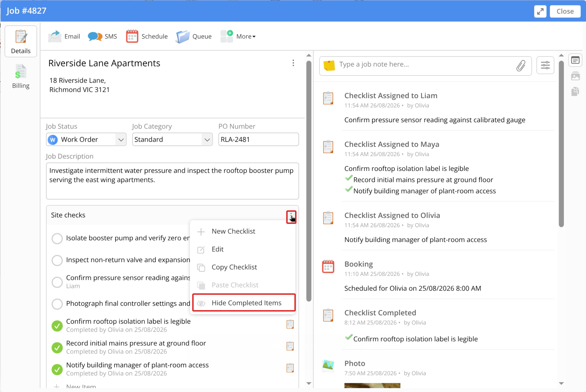Select the notes view icon in right rail

click(x=575, y=60)
